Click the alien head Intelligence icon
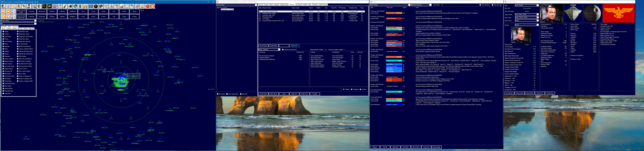The width and height of the screenshot is (644, 151). (122, 6)
